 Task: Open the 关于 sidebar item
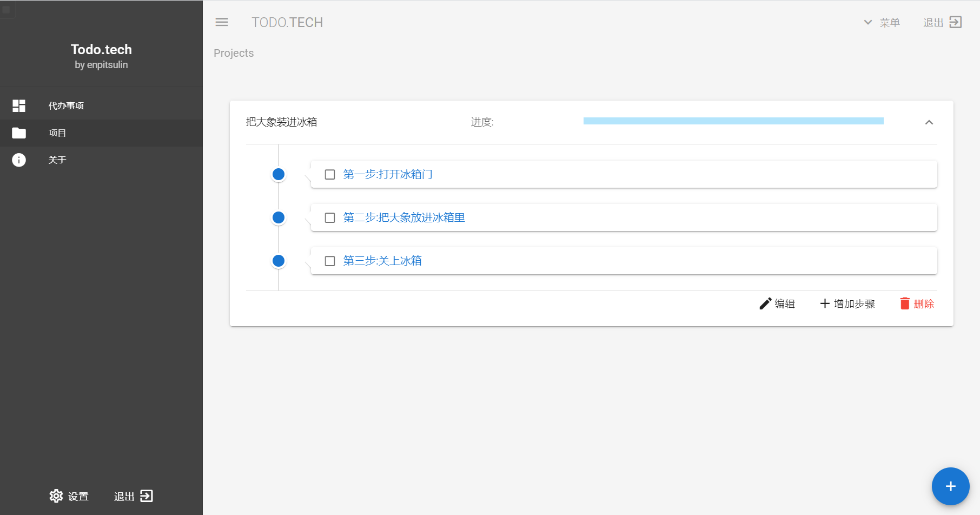click(101, 160)
